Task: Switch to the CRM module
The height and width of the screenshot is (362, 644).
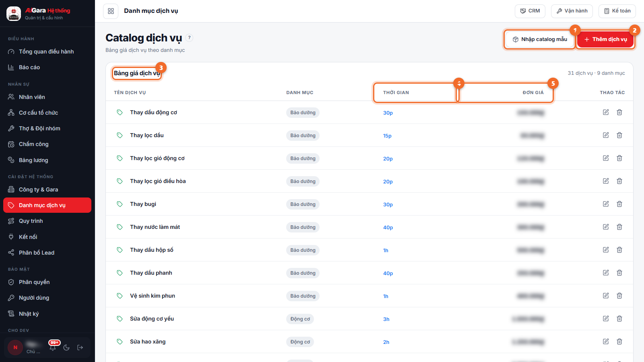Action: (530, 11)
